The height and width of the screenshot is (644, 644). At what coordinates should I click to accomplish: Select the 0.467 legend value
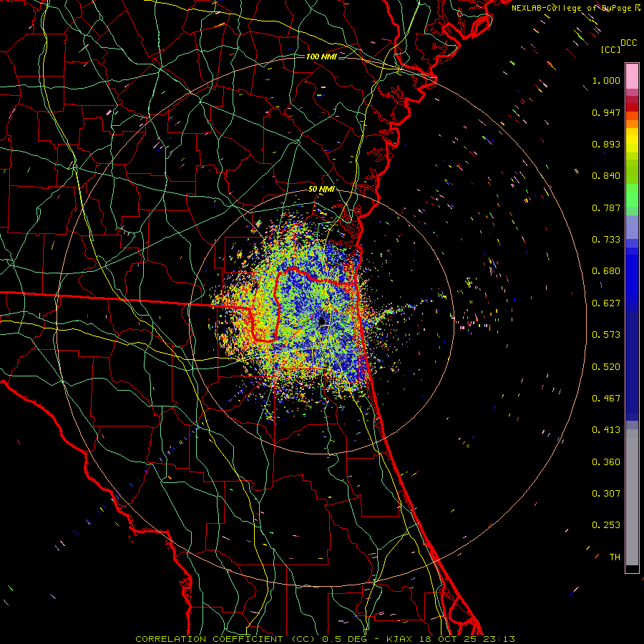click(x=606, y=399)
